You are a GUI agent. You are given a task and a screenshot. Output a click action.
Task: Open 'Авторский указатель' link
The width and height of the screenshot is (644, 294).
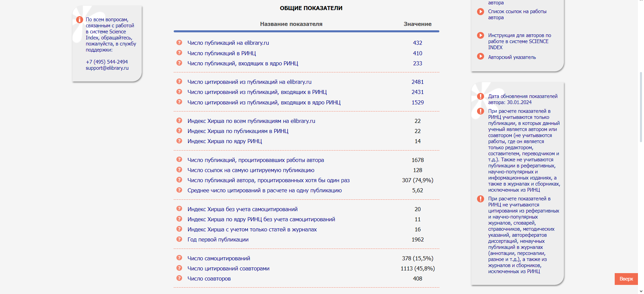tap(512, 57)
